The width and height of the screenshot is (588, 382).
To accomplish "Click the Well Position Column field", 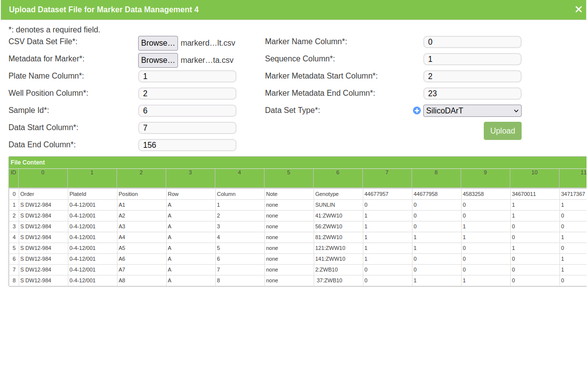I will 187,94.
